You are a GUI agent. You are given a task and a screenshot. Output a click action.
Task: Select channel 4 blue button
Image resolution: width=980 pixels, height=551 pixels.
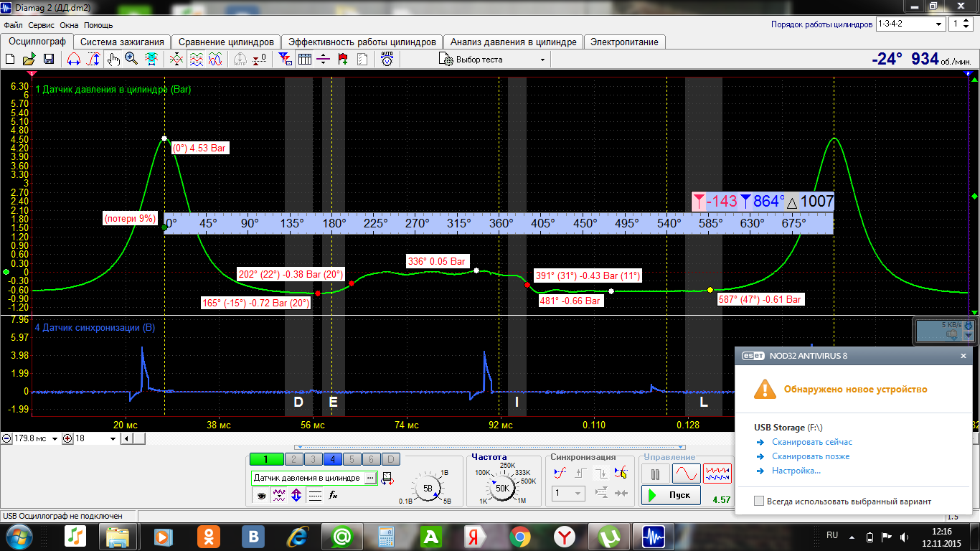pos(332,459)
